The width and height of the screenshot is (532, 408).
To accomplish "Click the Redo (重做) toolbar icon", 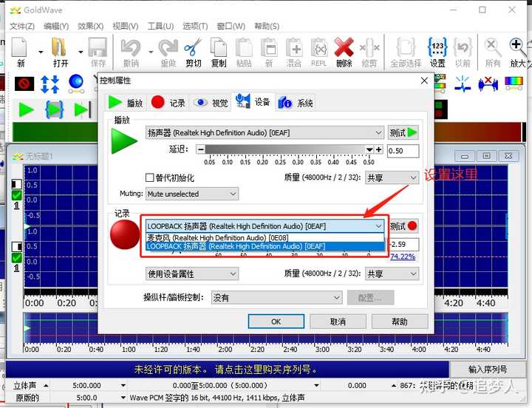I will click(168, 47).
